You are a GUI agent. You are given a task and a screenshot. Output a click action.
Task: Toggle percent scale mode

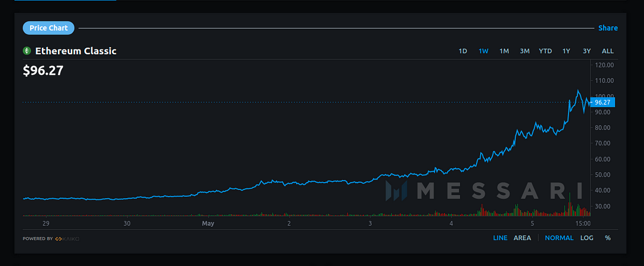608,238
